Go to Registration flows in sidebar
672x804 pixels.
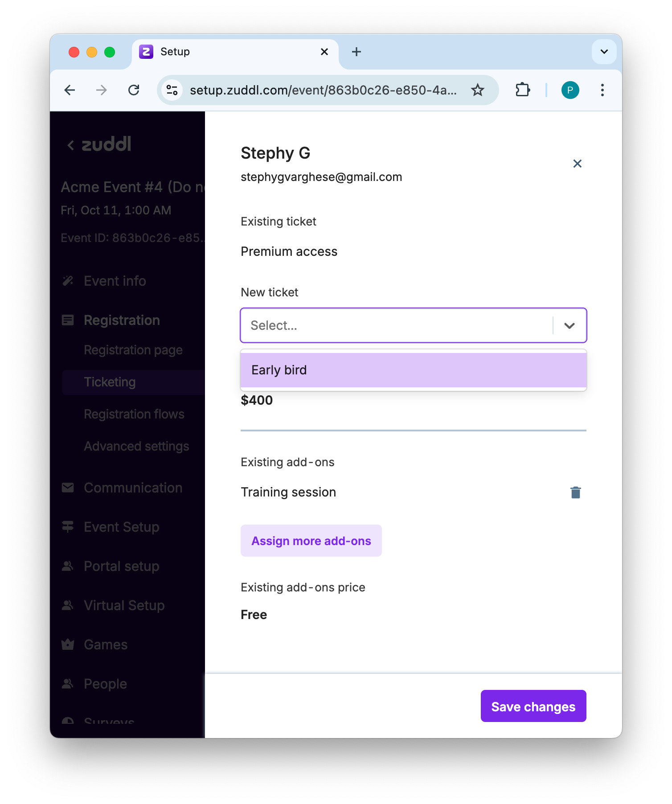(134, 414)
